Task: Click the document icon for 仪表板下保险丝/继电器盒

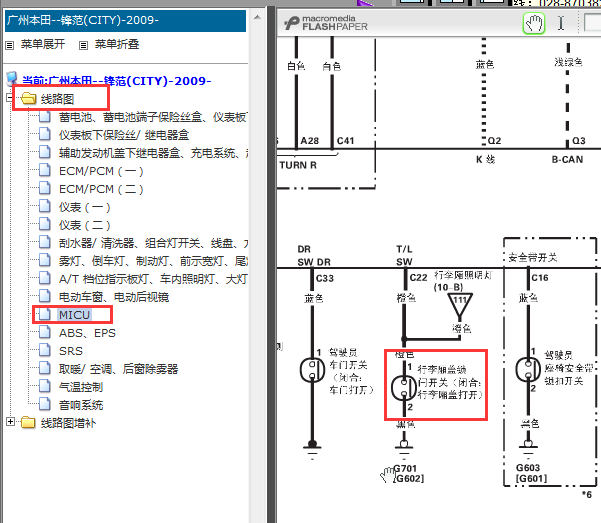Action: tap(45, 135)
